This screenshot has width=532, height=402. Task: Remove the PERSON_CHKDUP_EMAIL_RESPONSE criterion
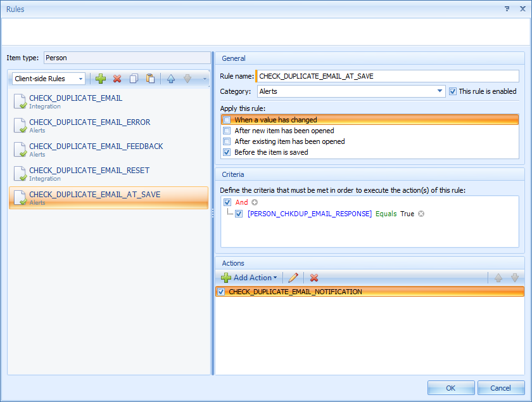pos(421,214)
